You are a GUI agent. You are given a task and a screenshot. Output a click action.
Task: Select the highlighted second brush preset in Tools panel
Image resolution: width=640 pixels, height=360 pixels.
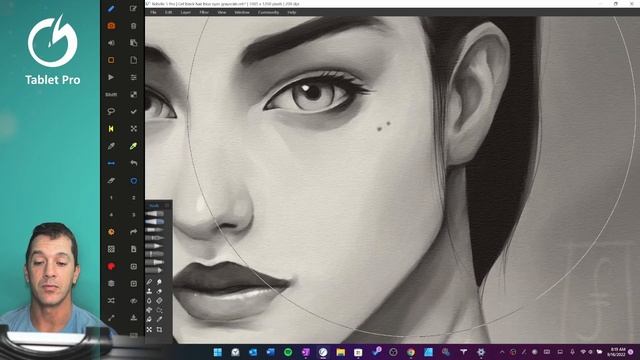pos(155,222)
